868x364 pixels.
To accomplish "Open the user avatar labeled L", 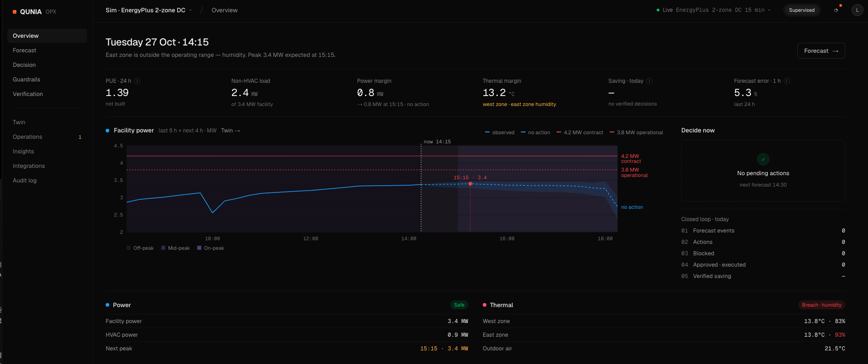I will click(x=857, y=10).
